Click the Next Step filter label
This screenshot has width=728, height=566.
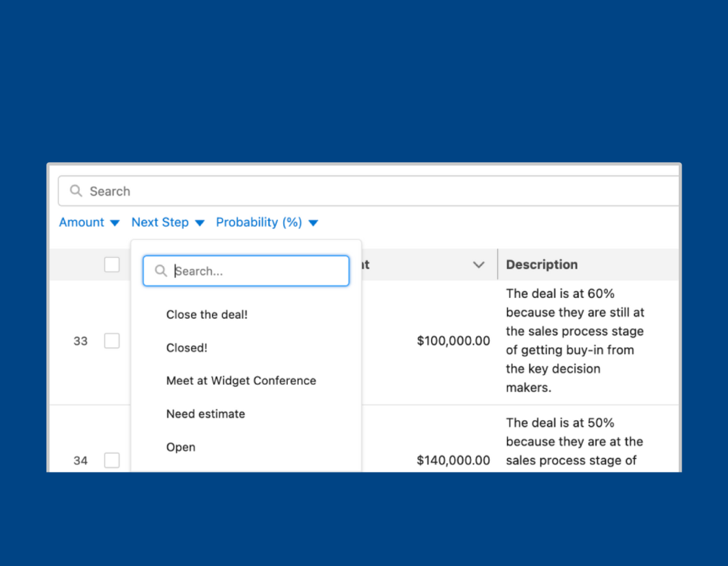[x=160, y=222]
